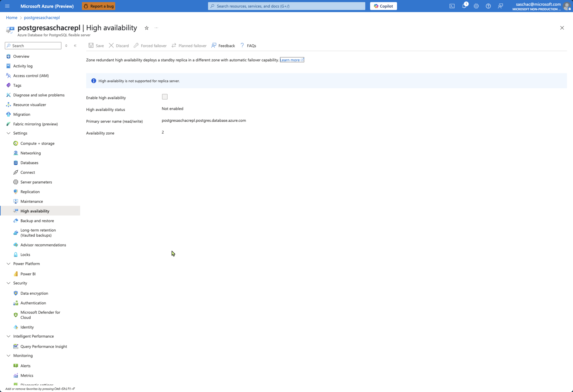Go to Home breadcrumb

[x=12, y=18]
